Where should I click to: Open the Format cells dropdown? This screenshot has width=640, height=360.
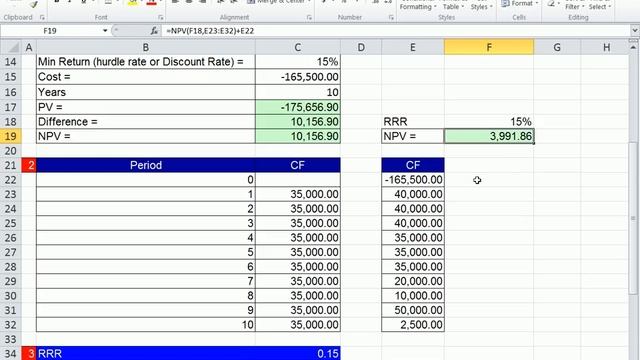[519, 4]
